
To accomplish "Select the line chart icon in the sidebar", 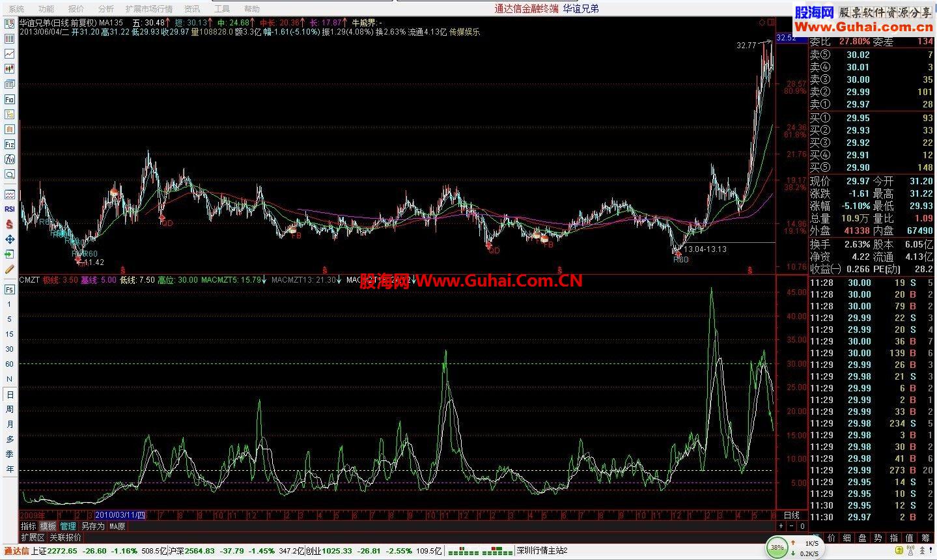I will (x=10, y=54).
